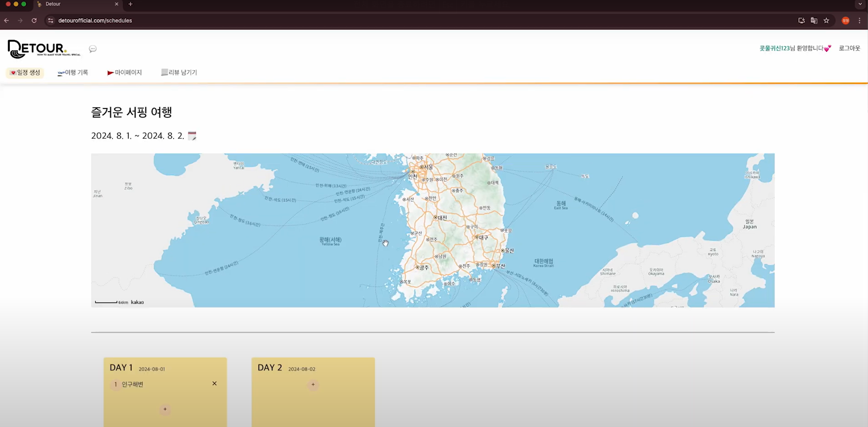Open 리뷰 남기기 tab

[179, 72]
